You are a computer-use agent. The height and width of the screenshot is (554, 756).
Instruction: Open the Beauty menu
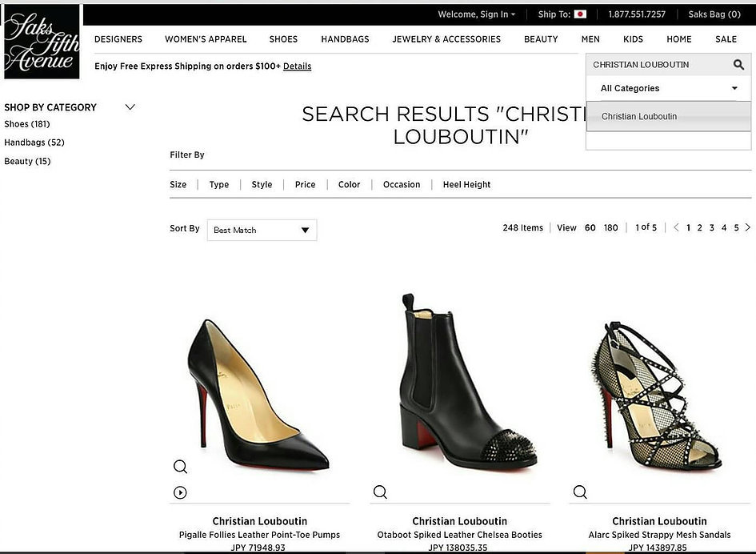[541, 39]
